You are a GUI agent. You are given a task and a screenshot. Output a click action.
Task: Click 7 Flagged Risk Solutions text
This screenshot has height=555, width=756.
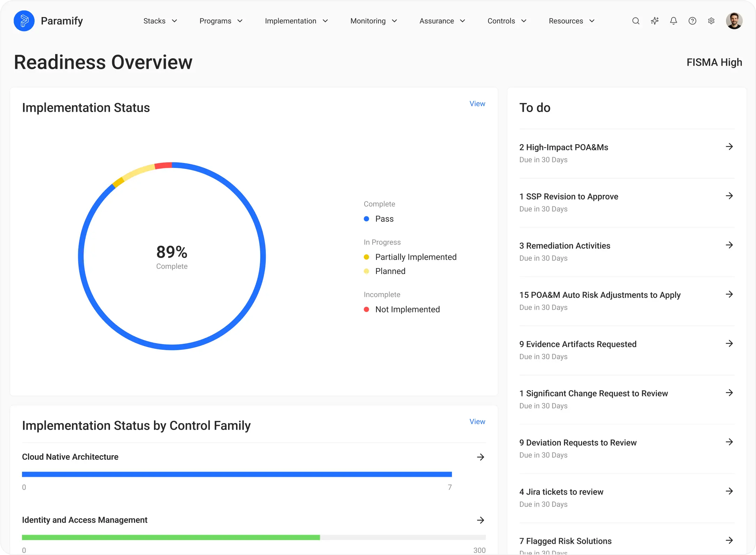coord(565,541)
